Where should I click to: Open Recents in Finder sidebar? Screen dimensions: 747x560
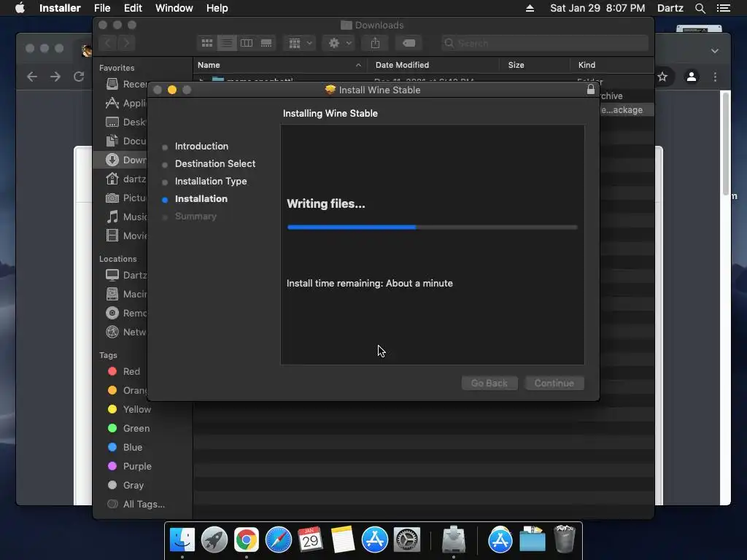[125, 85]
